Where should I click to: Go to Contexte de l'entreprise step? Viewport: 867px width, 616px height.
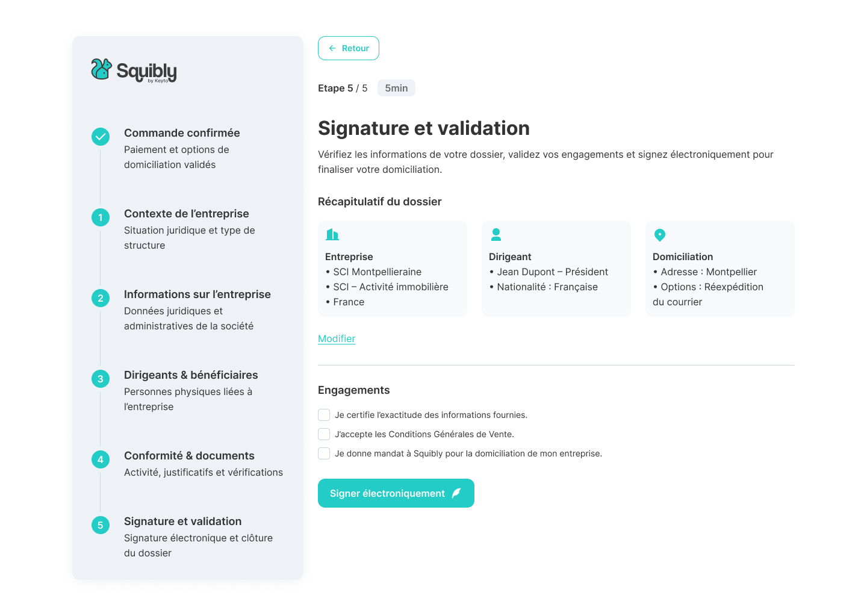tap(186, 214)
